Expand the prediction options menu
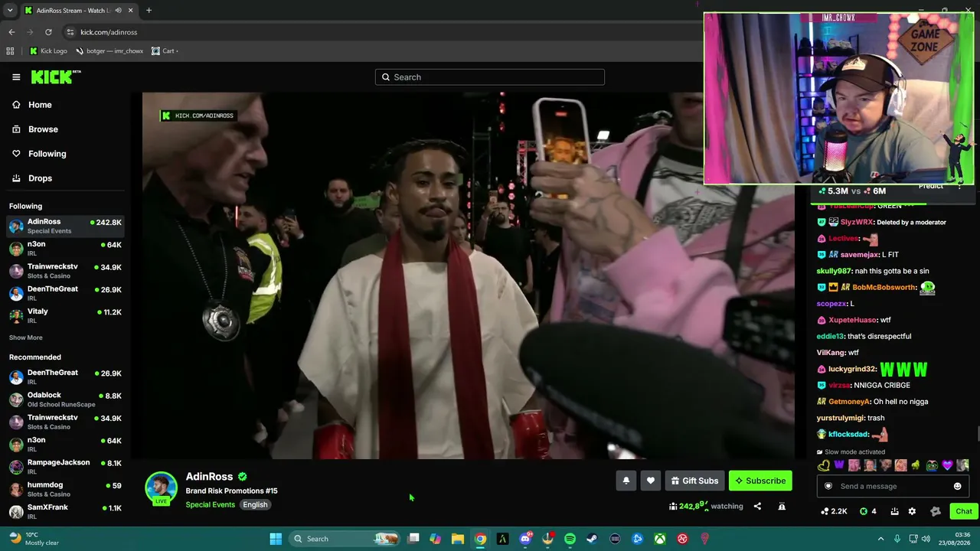 tap(959, 186)
